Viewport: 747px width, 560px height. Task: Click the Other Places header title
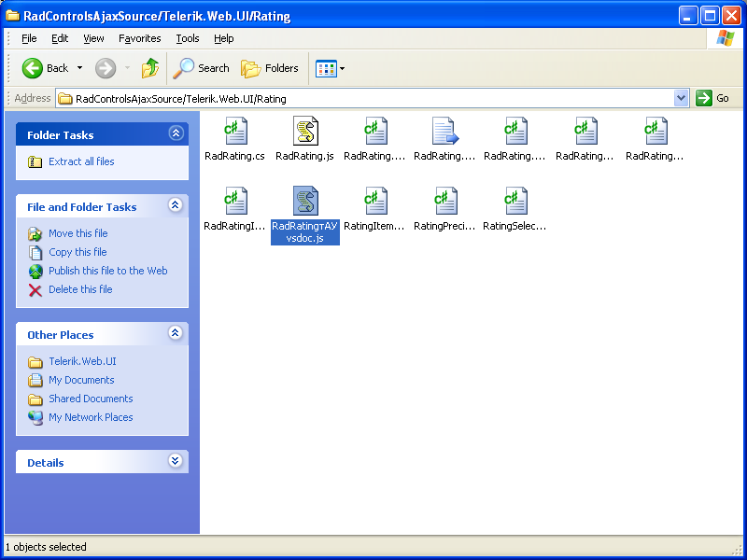61,335
